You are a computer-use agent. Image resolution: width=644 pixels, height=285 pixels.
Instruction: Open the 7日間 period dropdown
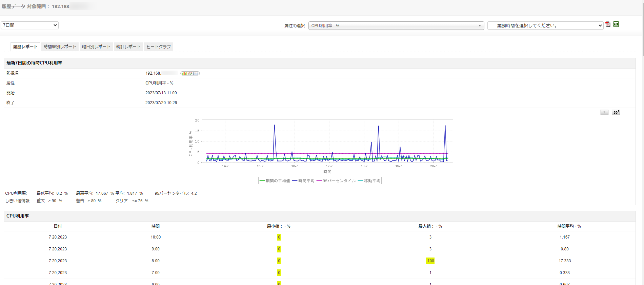coord(29,25)
